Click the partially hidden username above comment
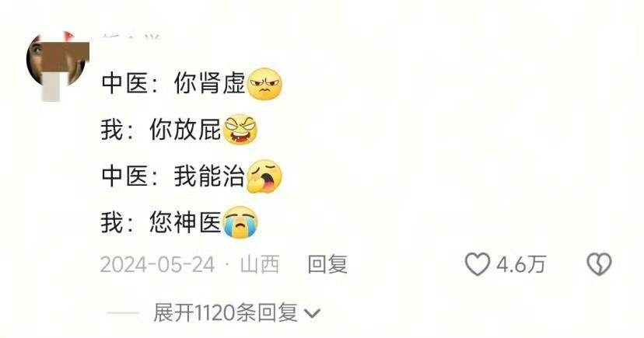This screenshot has height=338, width=644. [x=131, y=37]
